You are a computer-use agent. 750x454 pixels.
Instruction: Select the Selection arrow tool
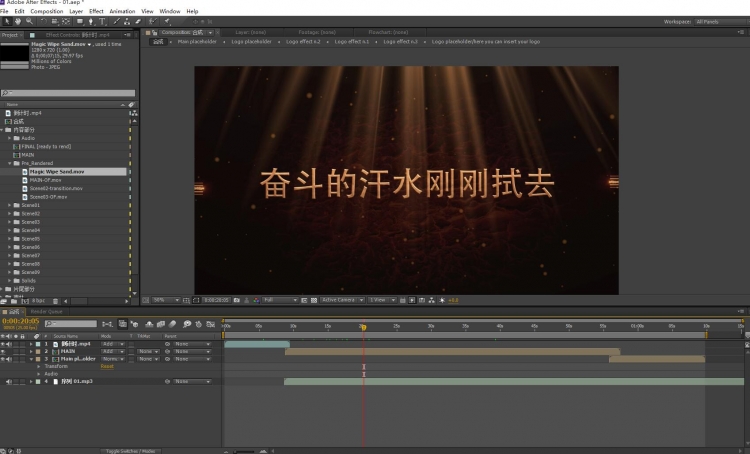tap(7, 22)
